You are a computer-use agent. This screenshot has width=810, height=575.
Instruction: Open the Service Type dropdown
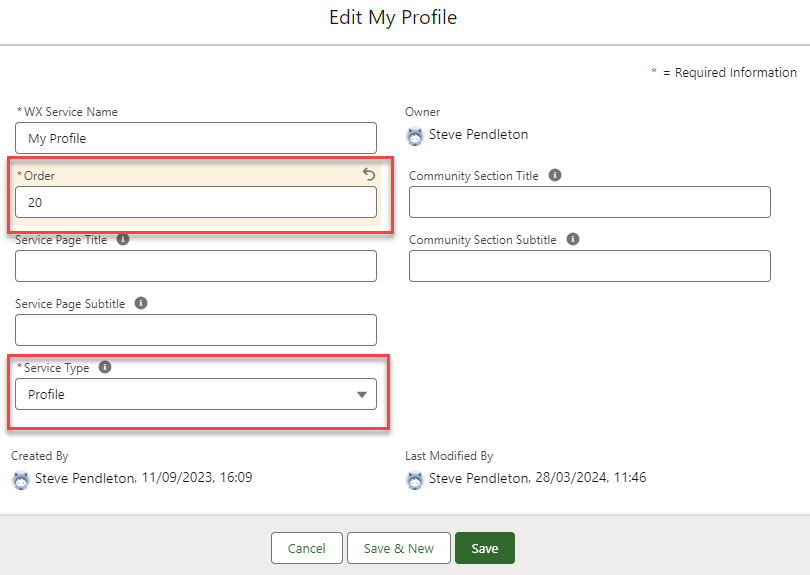pos(196,394)
